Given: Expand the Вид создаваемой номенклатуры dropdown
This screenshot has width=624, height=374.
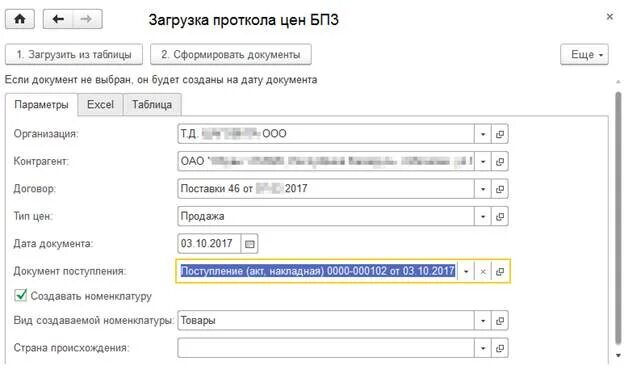Looking at the screenshot, I should [x=483, y=321].
